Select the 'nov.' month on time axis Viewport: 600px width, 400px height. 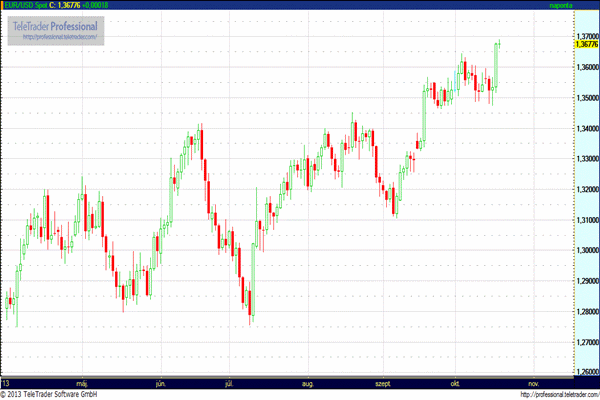(x=533, y=383)
